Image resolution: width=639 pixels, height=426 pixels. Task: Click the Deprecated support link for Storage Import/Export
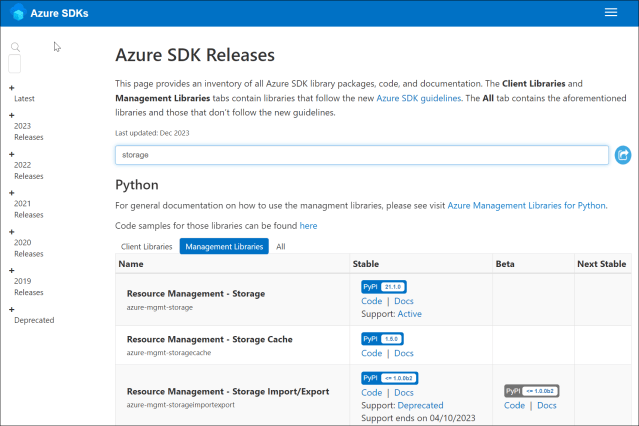pos(420,406)
